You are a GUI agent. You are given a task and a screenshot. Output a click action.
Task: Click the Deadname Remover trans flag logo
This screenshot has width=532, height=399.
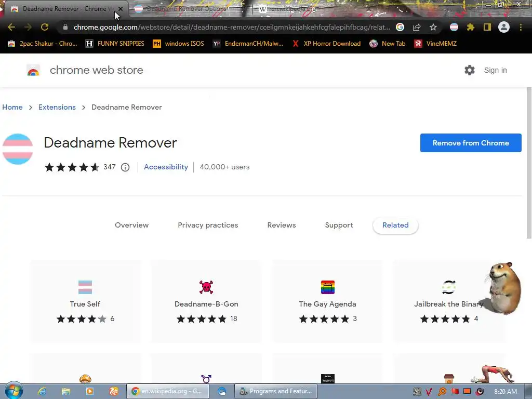[18, 149]
